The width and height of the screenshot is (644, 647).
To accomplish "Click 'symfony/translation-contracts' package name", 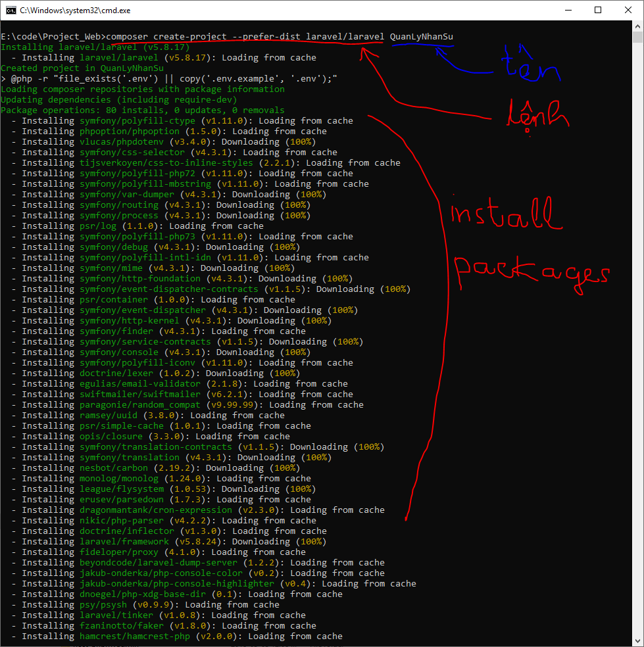I will [x=156, y=447].
